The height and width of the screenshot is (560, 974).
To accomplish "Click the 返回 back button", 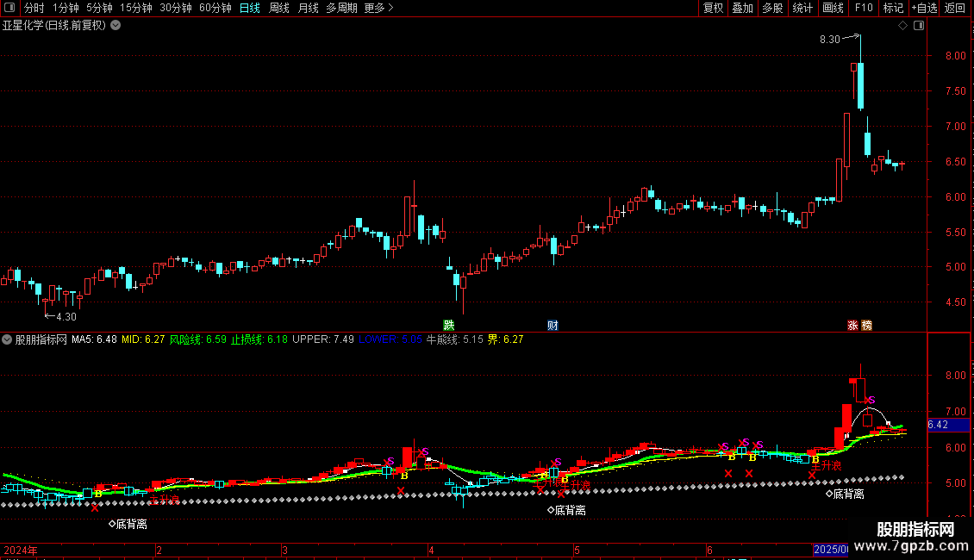I will (x=955, y=8).
